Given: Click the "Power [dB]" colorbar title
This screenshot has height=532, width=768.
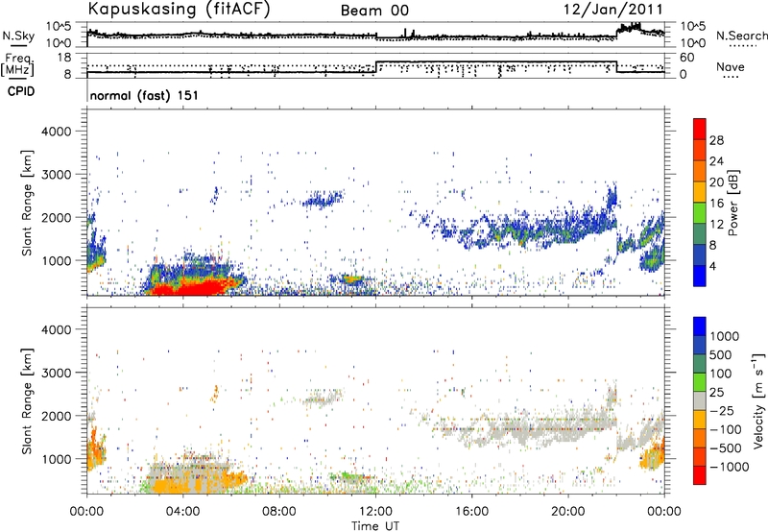Looking at the screenshot, I should point(732,203).
